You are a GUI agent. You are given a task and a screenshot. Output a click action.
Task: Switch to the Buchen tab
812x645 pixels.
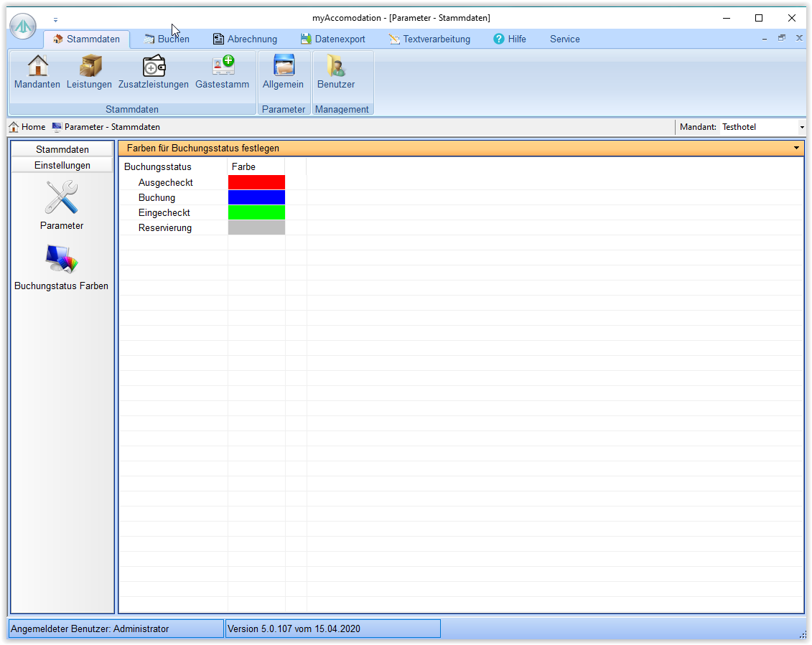pos(167,39)
